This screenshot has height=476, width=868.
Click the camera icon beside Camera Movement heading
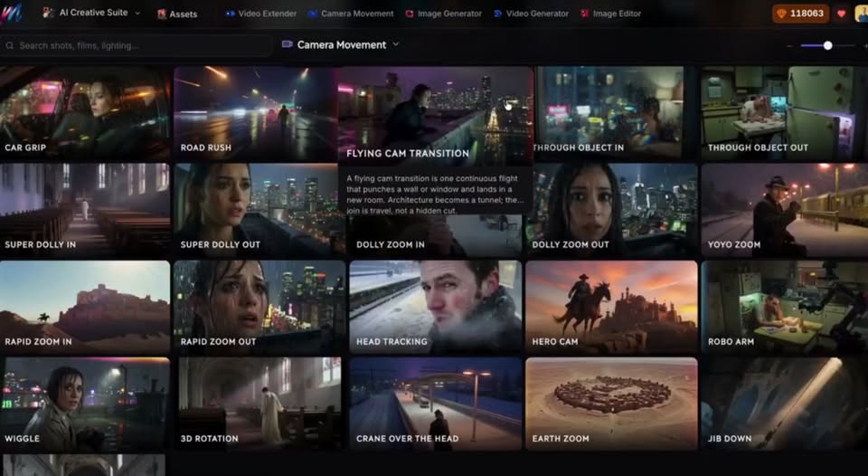click(x=287, y=43)
